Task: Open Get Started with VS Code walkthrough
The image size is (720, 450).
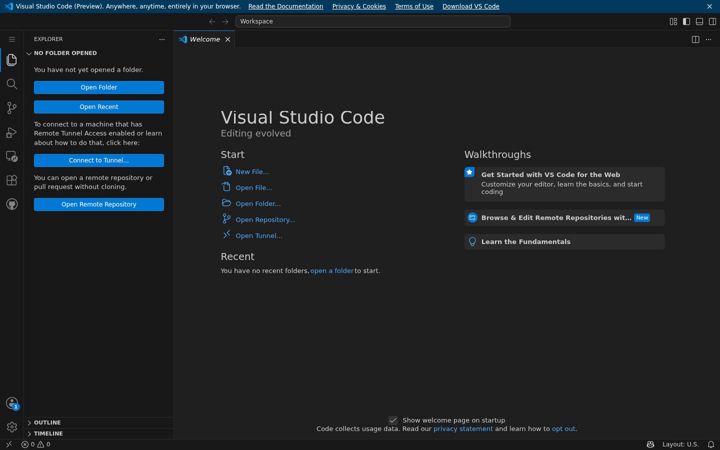Action: (564, 184)
